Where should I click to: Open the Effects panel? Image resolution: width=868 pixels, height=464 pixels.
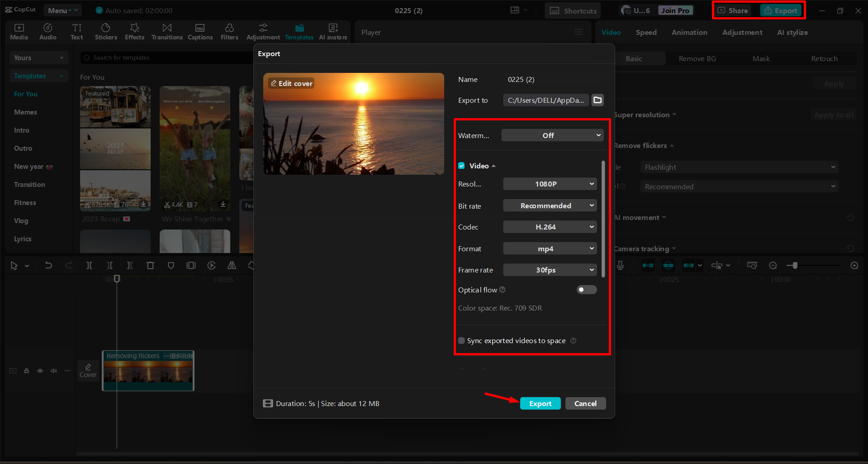[x=134, y=31]
